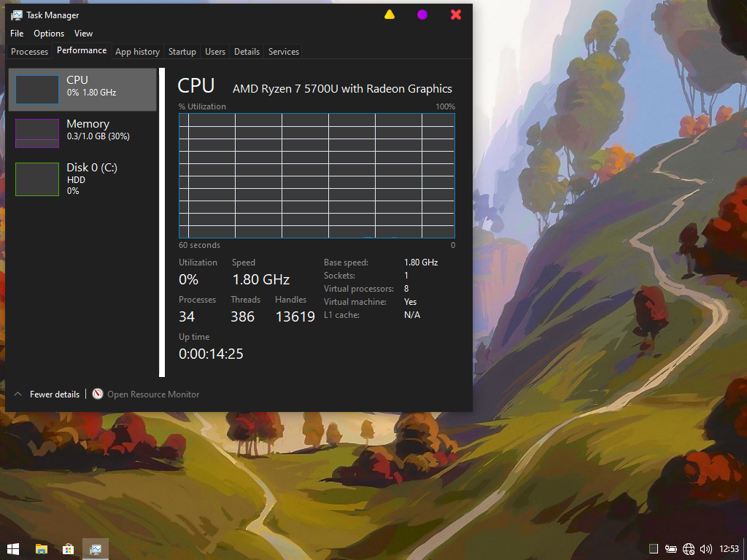The image size is (747, 560).
Task: Click the sidebar vertical scrollbar
Action: pyautogui.click(x=162, y=222)
